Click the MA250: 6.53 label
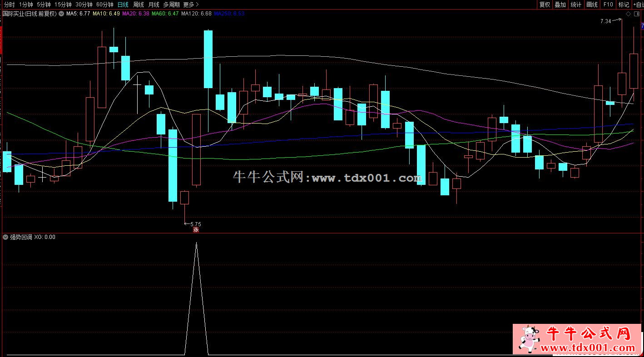Viewport: 644px width, 357px height. click(x=229, y=14)
